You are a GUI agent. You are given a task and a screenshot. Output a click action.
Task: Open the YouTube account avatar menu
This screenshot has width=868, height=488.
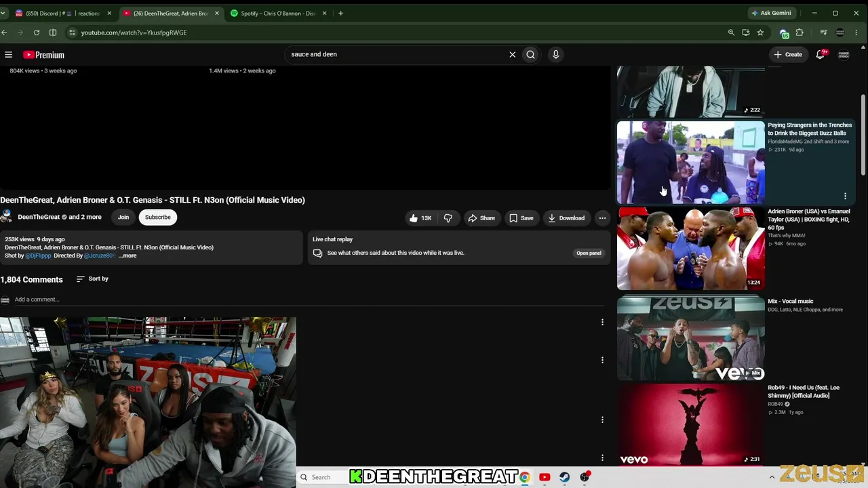tap(844, 54)
